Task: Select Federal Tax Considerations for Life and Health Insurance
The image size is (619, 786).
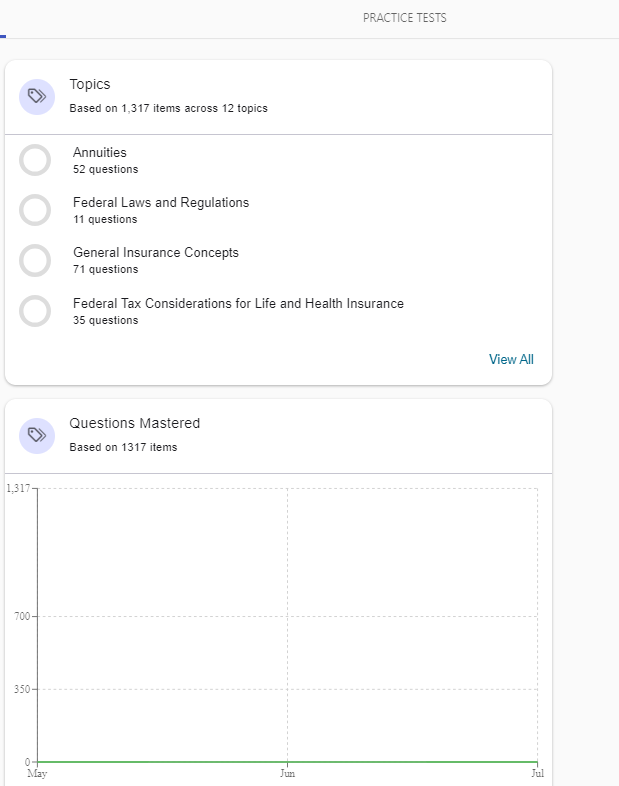Action: point(238,303)
